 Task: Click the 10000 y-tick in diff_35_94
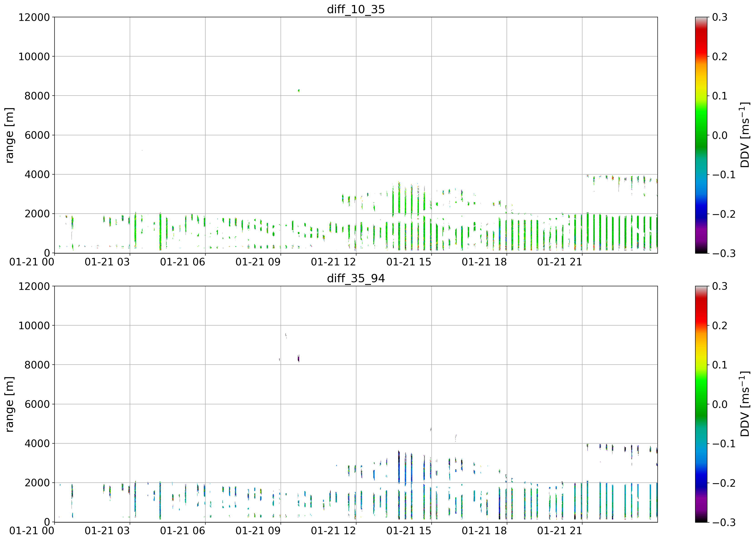pyautogui.click(x=34, y=326)
